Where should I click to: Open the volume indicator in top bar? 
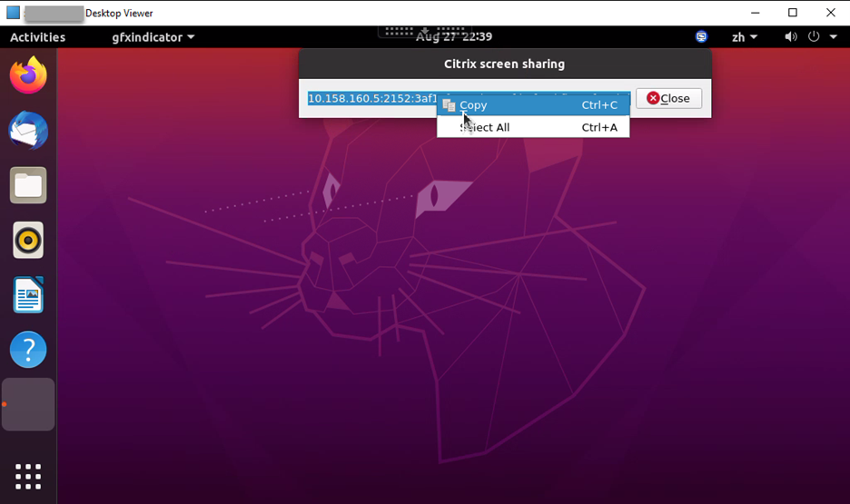point(791,37)
